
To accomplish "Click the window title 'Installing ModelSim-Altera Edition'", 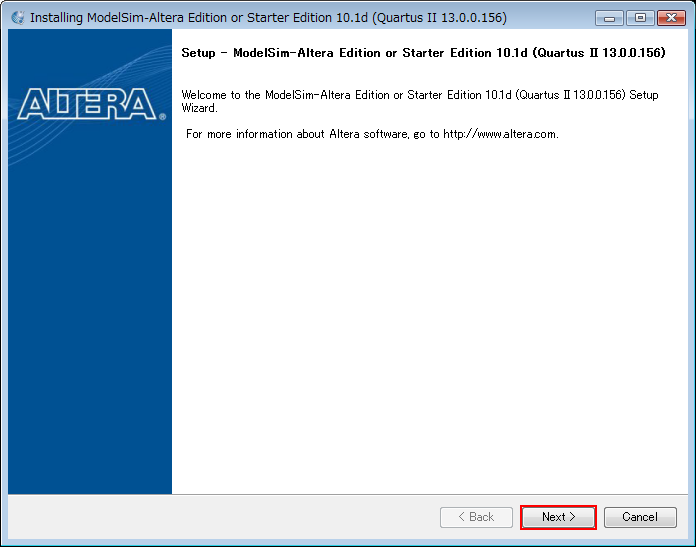I will coord(268,18).
